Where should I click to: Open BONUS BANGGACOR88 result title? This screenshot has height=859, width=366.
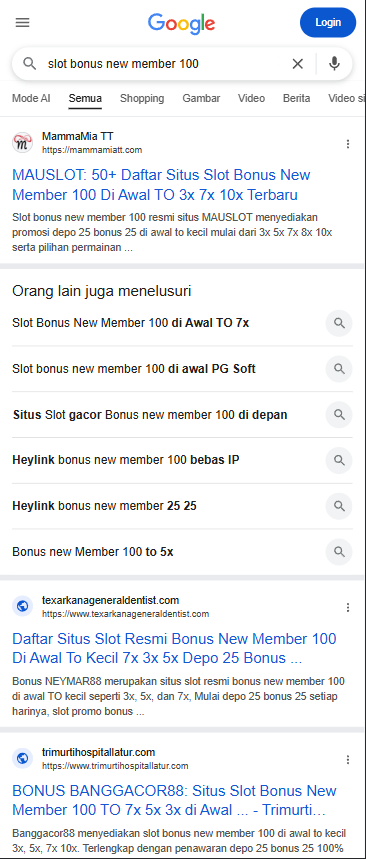pos(174,800)
